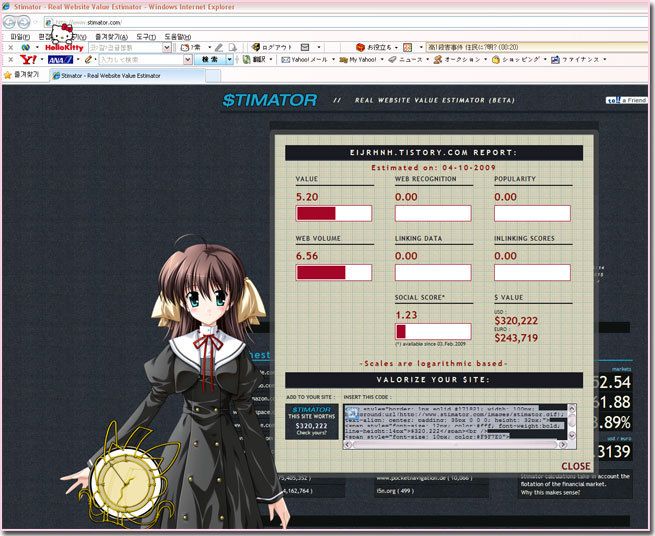Viewport: 655px width, 536px height.
Task: Click the Internet Explorer page icon in address bar
Action: (48, 22)
